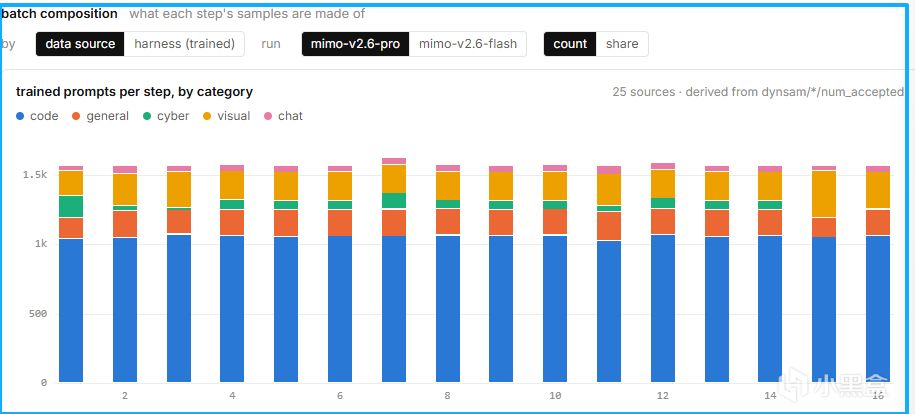The image size is (915, 414).
Task: Show values as count
Action: 570,44
